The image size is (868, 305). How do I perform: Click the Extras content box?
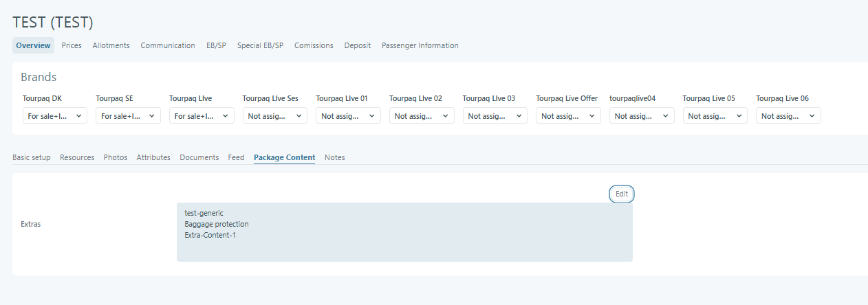404,232
